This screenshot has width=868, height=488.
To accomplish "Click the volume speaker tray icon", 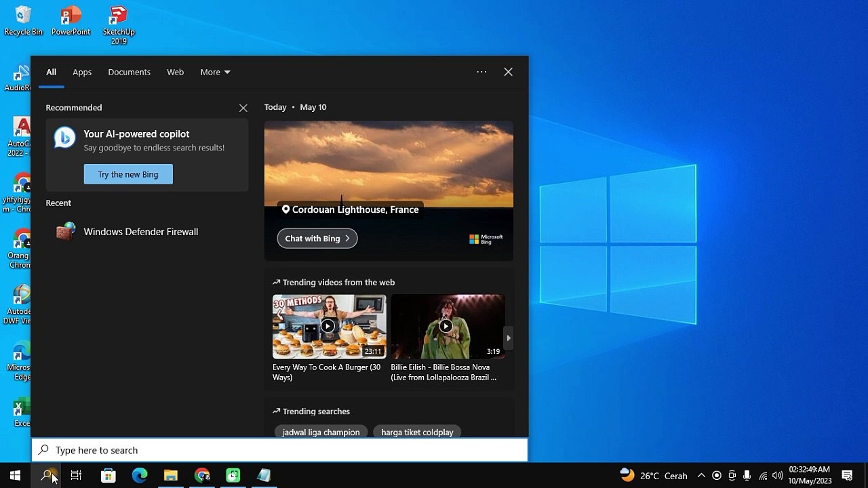I will (778, 475).
